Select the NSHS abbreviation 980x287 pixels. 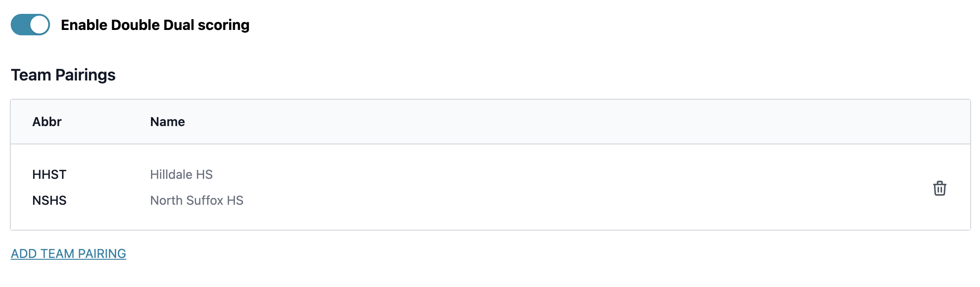49,200
